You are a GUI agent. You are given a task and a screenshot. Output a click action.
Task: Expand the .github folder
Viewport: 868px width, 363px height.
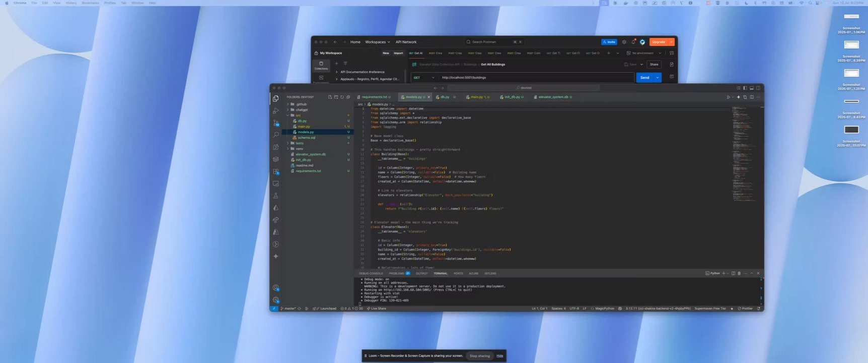(301, 104)
